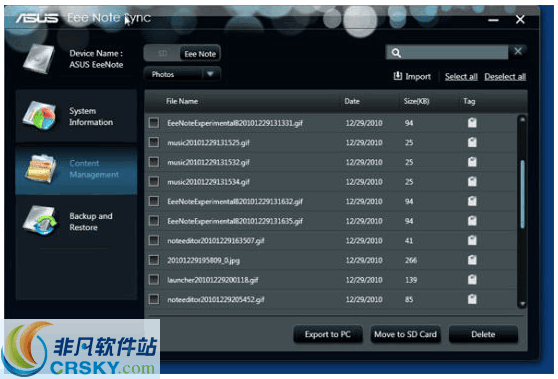Check EeeNoteExperimental820101229131632.gif checkbox

tap(154, 201)
